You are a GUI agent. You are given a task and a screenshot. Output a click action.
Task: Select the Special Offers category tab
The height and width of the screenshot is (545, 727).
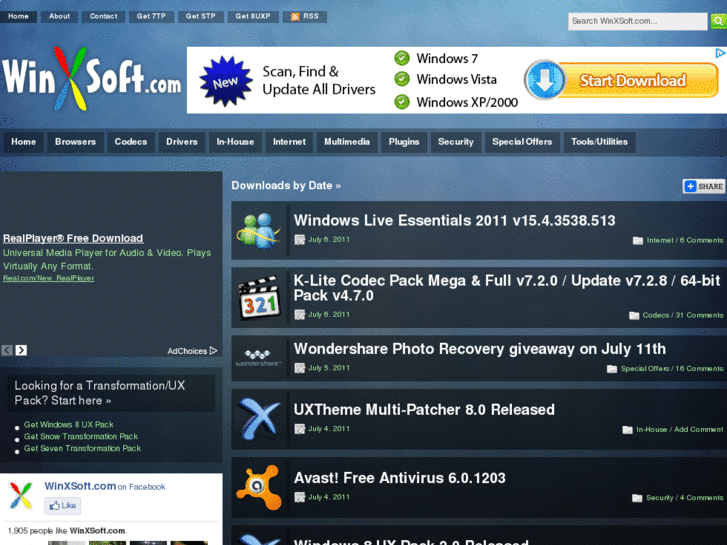tap(522, 142)
